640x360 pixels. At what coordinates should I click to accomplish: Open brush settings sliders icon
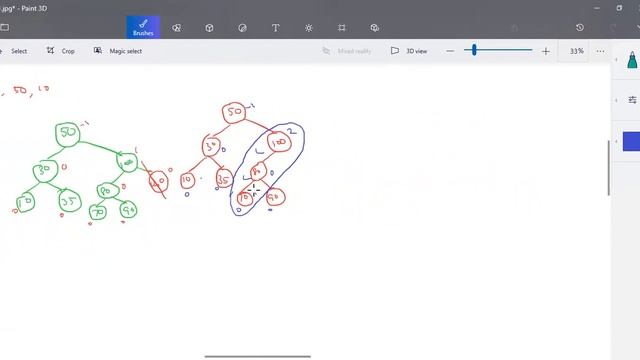click(633, 100)
